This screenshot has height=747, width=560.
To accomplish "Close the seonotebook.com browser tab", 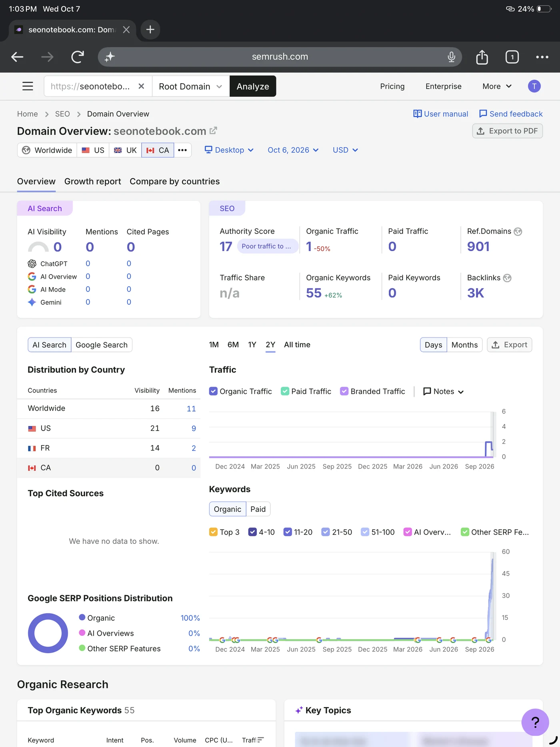I will coord(126,30).
